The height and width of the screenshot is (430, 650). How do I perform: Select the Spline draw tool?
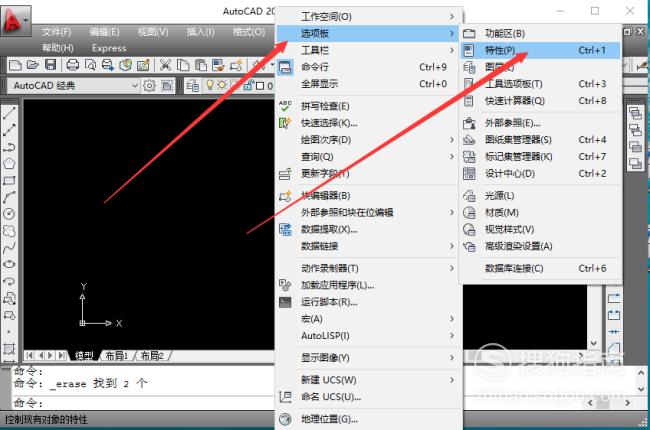click(9, 248)
